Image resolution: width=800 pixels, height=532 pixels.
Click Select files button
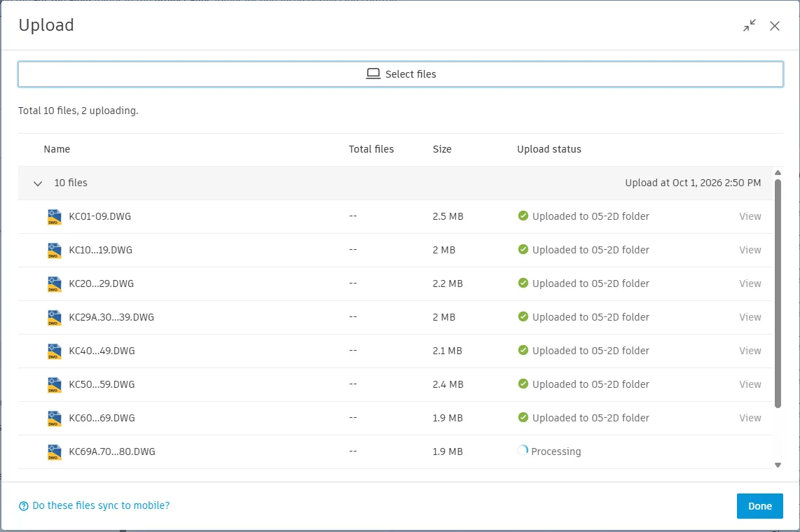(x=401, y=74)
